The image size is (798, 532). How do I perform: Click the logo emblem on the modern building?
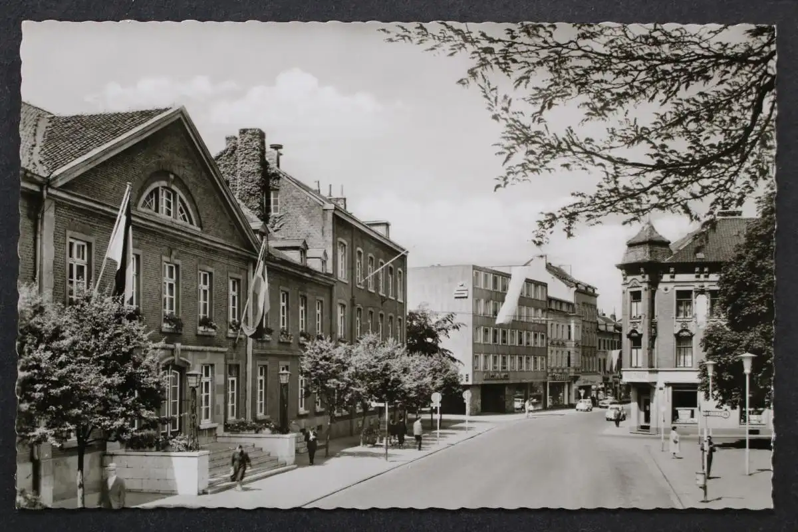(x=460, y=291)
